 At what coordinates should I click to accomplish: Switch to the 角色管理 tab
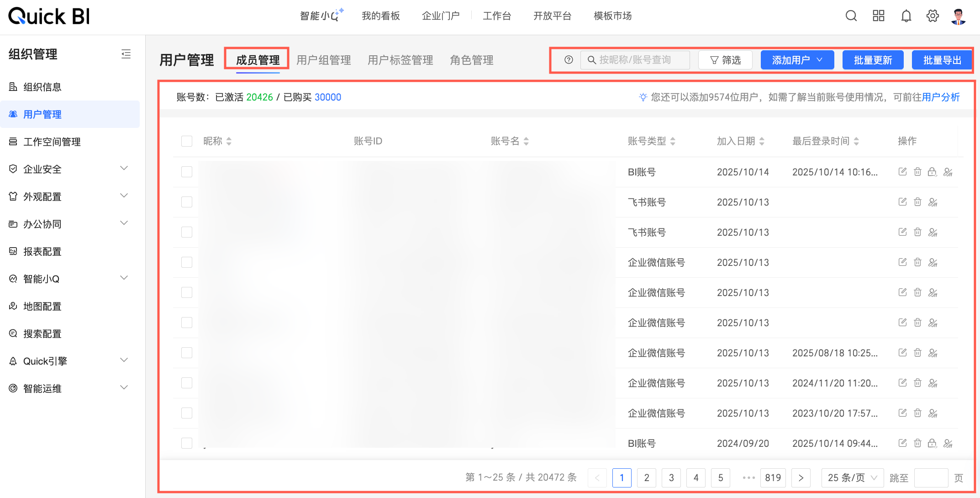point(471,60)
